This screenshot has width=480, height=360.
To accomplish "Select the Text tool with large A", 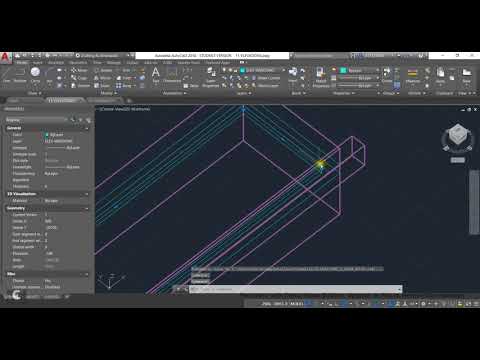I will click(x=156, y=74).
